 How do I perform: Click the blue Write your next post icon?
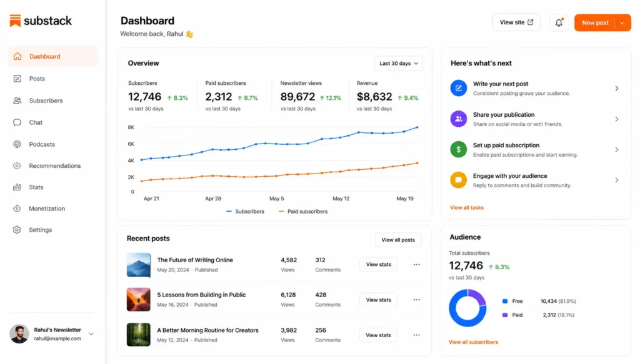(x=458, y=88)
